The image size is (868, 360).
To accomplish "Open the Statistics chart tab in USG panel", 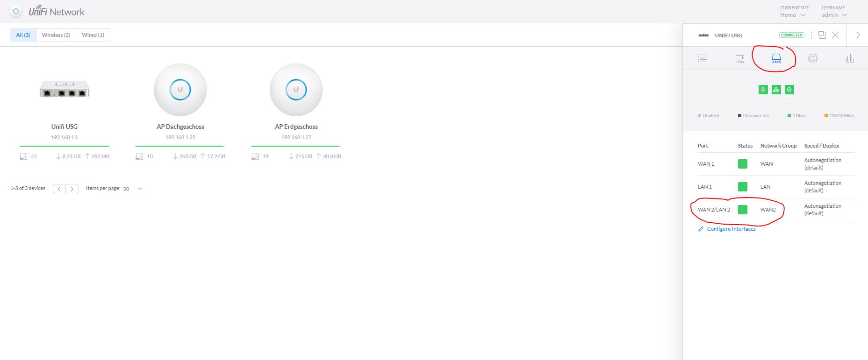I will [x=850, y=58].
